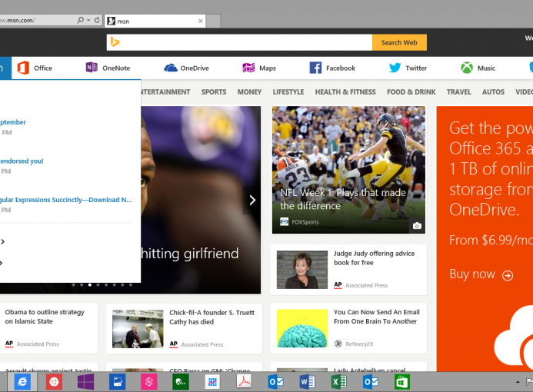Open Regular Expressions Succinctly email link
Image resolution: width=533 pixels, height=392 pixels.
(x=65, y=200)
